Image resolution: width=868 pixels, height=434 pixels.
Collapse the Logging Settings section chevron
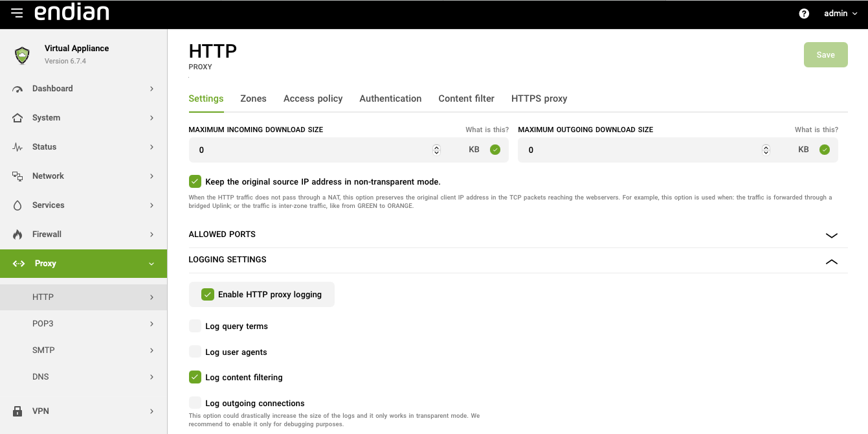point(832,261)
